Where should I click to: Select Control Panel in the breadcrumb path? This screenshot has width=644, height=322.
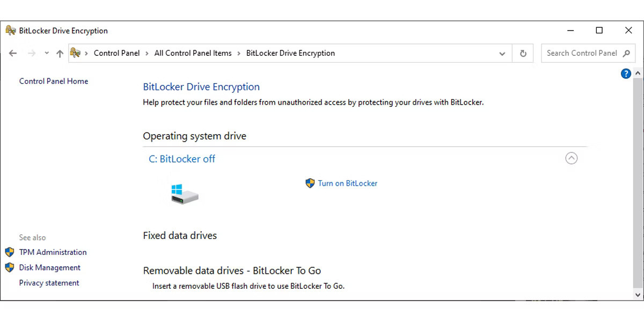point(117,53)
